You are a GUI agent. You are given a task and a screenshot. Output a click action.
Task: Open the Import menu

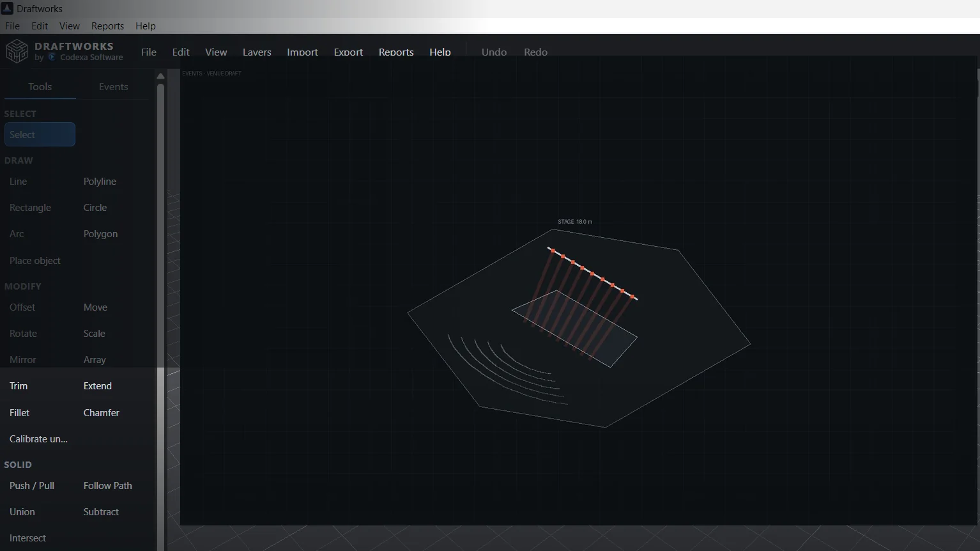coord(302,52)
